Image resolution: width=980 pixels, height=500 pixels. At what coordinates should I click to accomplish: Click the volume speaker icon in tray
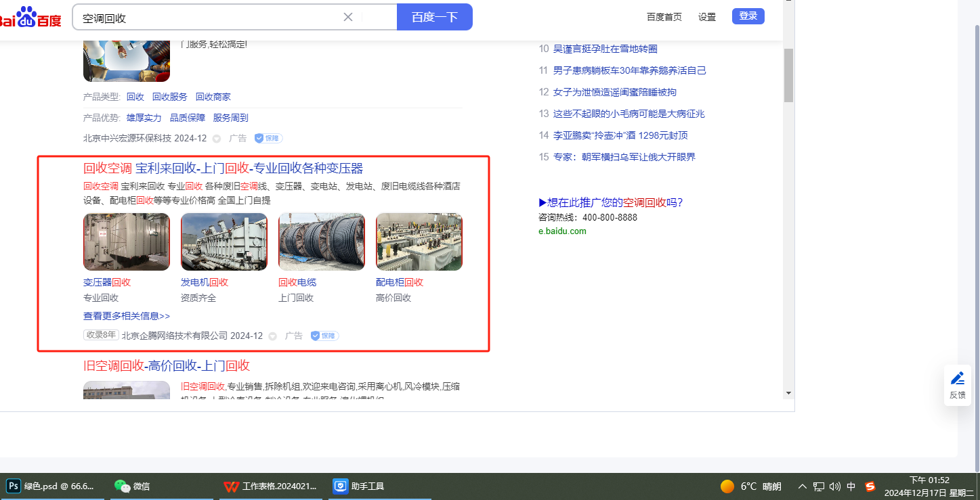pos(834,486)
